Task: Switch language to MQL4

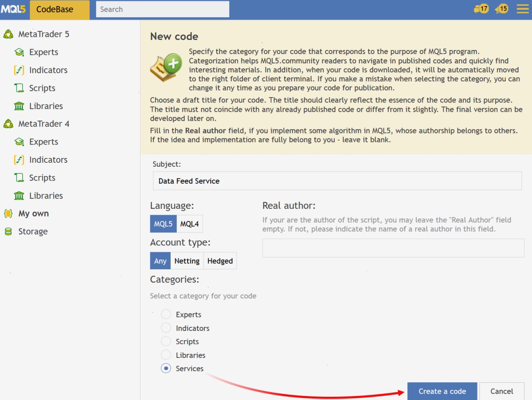Action: (190, 224)
